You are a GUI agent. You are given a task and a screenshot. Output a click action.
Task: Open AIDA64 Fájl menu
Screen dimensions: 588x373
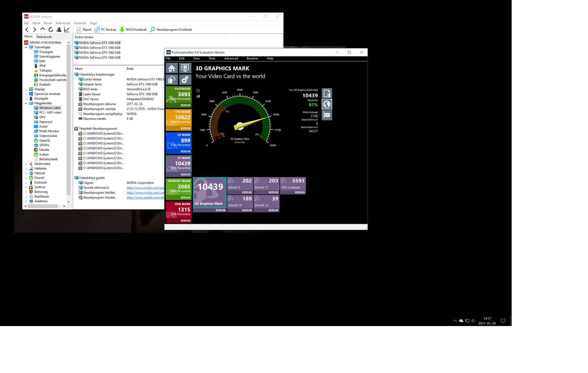coord(27,23)
